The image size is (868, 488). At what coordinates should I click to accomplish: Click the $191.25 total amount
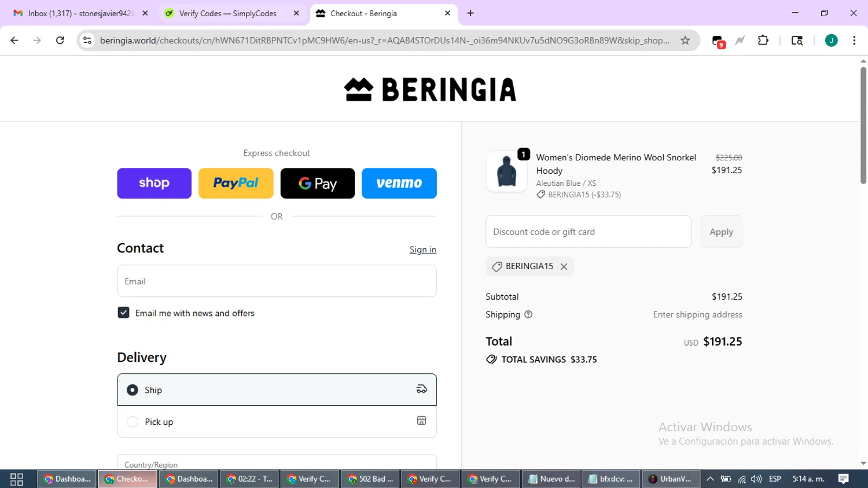point(722,342)
